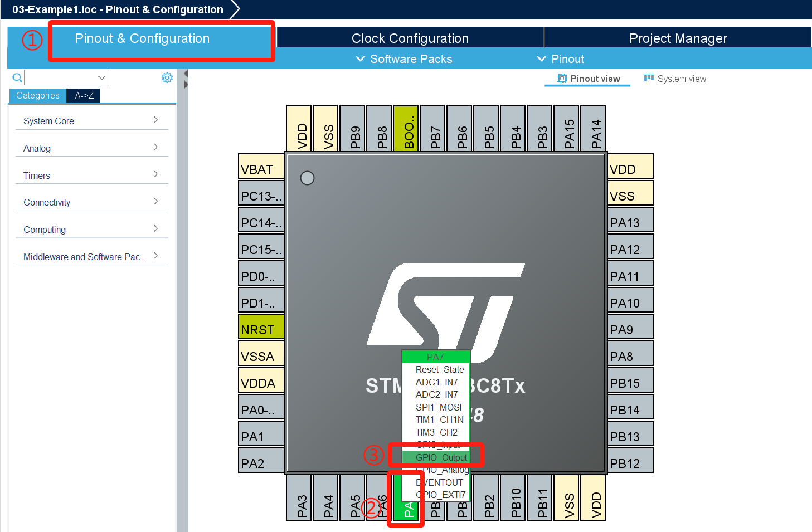
Task: Open the Pinout dropdown menu
Action: 560,59
